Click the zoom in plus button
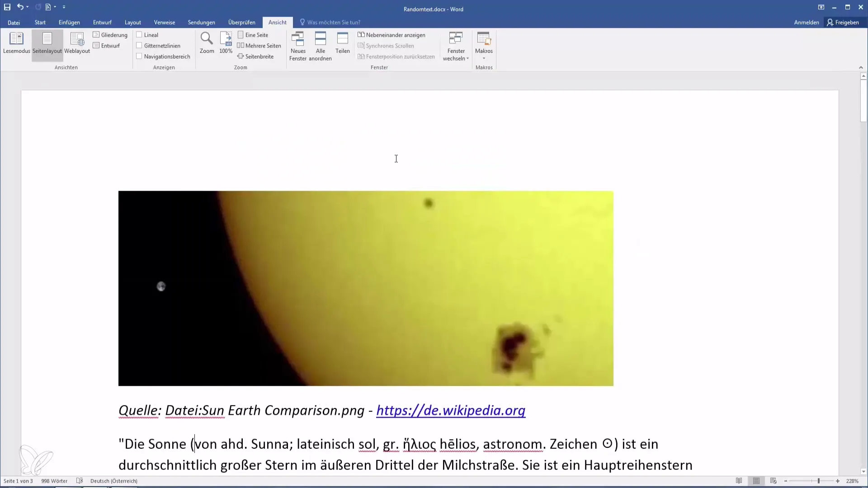The width and height of the screenshot is (868, 488). (x=838, y=481)
